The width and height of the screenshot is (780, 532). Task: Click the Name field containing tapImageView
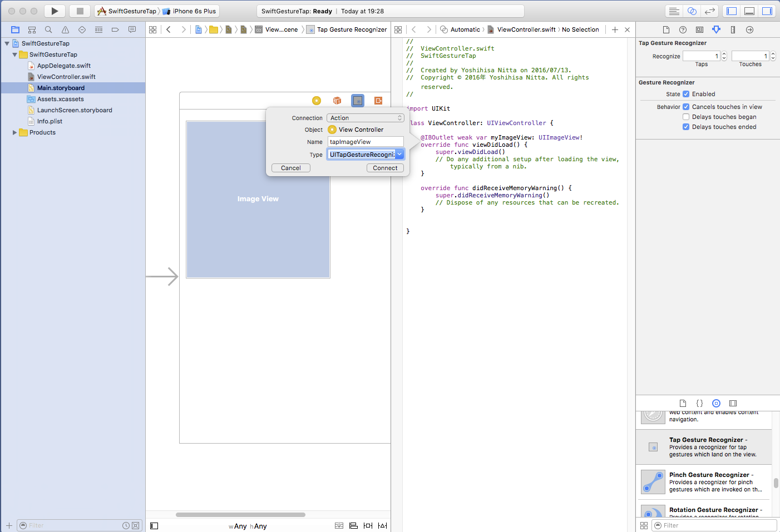(365, 142)
